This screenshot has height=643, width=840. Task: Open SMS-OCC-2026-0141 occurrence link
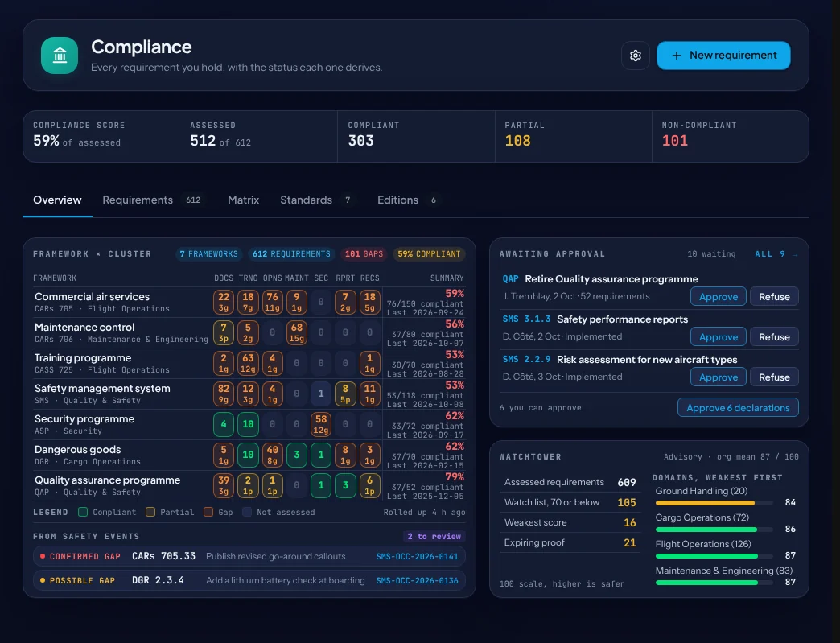pos(417,556)
